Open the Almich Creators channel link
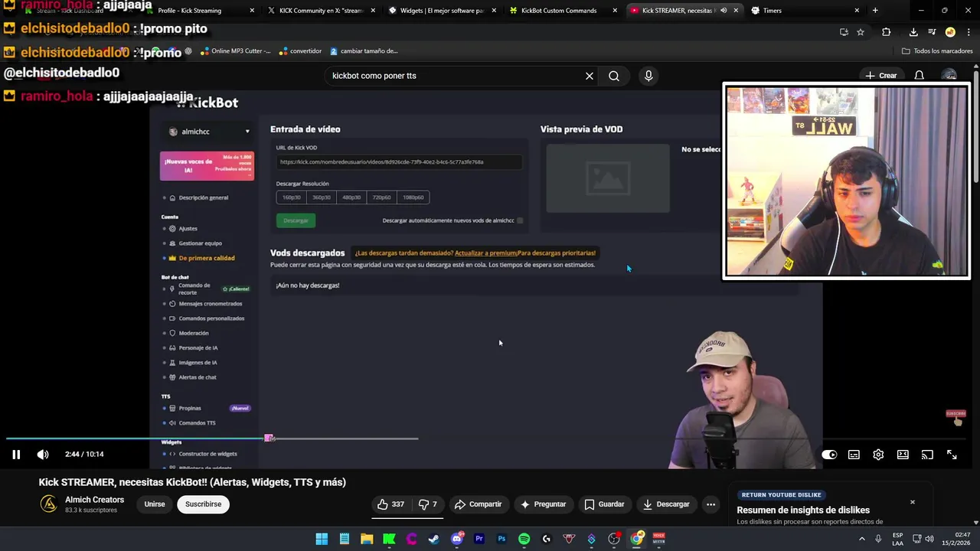Screen dimensions: 980x551 pos(94,500)
